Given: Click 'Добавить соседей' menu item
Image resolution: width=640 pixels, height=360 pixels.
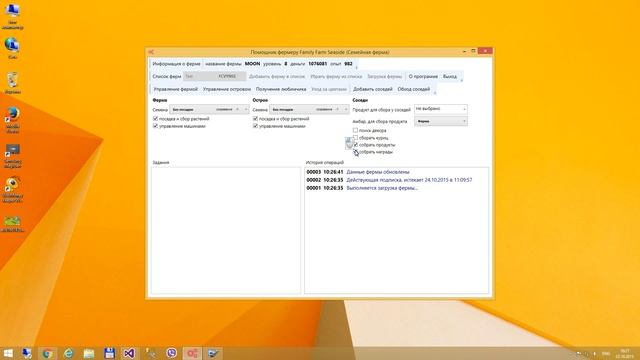Looking at the screenshot, I should tap(372, 89).
